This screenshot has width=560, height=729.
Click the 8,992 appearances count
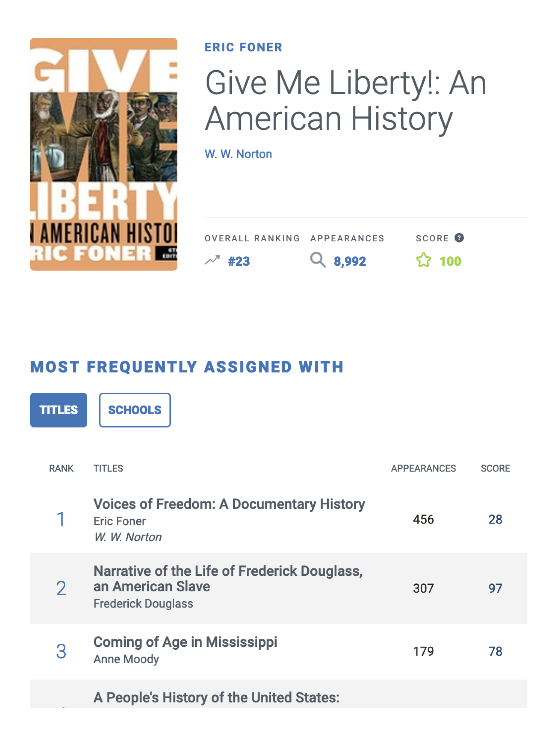tap(350, 261)
